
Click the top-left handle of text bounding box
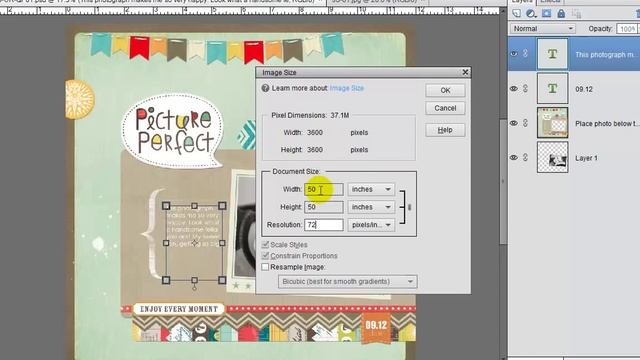pos(166,206)
